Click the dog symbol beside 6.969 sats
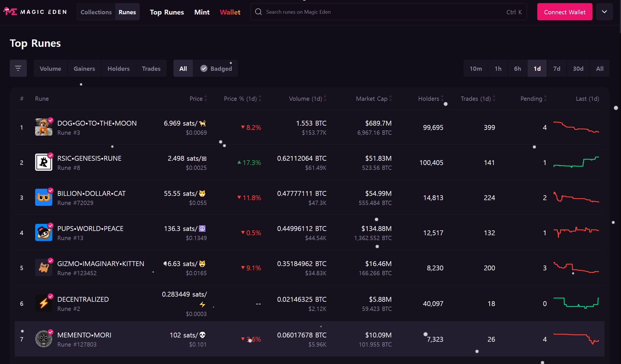The height and width of the screenshot is (364, 621). (x=202, y=123)
